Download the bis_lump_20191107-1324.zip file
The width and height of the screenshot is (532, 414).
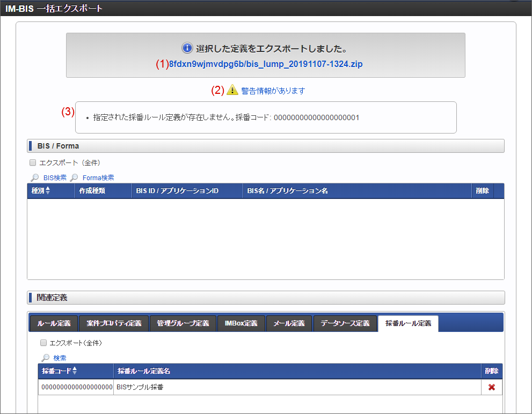tap(266, 64)
